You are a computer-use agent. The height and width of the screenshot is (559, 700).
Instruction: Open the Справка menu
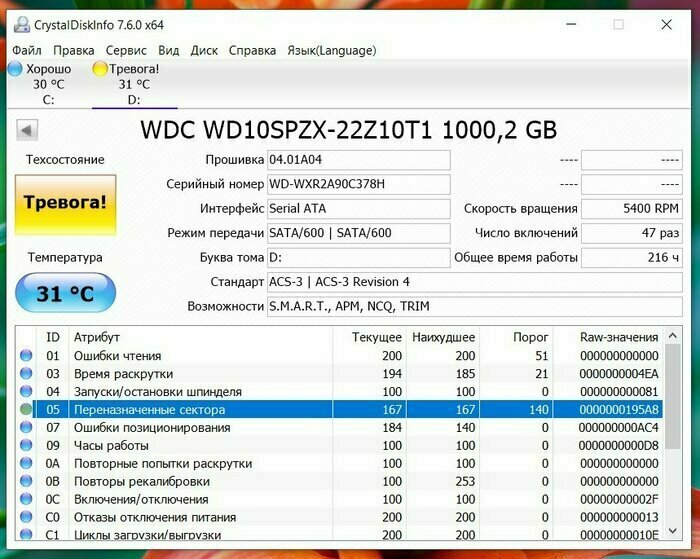tap(252, 50)
